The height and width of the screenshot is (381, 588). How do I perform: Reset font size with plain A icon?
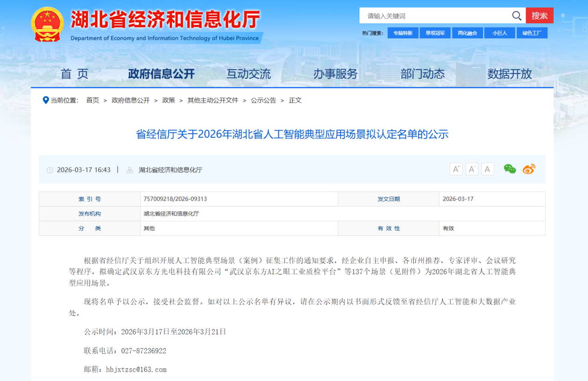point(487,169)
